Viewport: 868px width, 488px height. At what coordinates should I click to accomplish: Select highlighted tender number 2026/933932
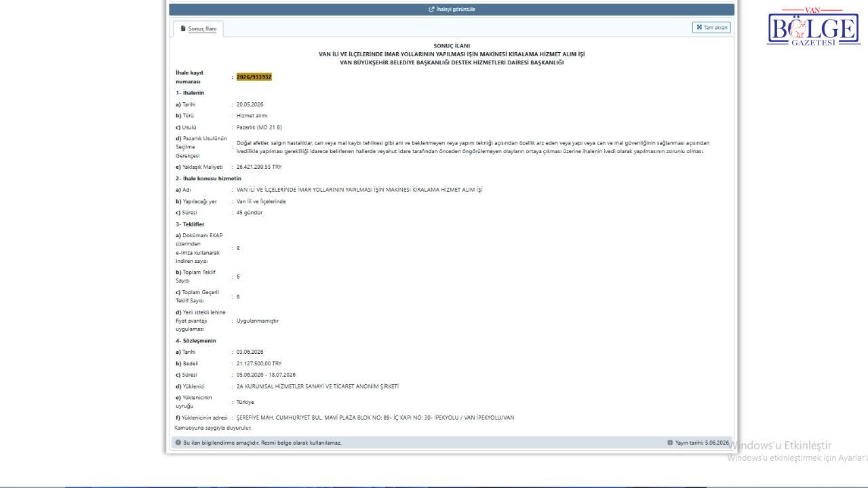click(x=254, y=77)
